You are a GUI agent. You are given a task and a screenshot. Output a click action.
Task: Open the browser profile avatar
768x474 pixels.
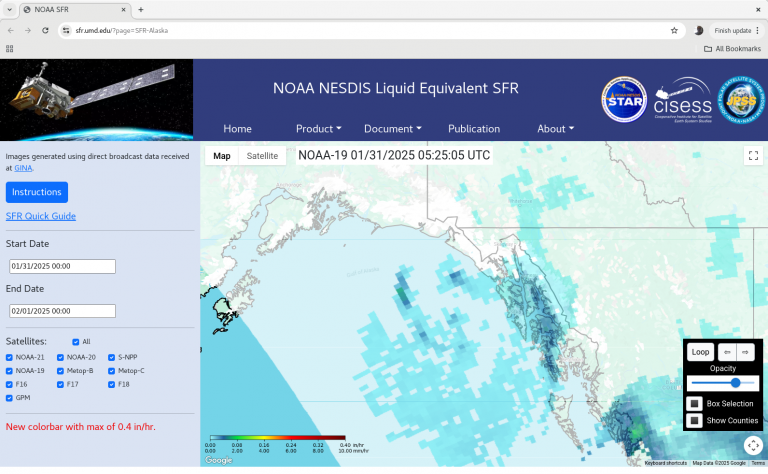click(x=699, y=30)
